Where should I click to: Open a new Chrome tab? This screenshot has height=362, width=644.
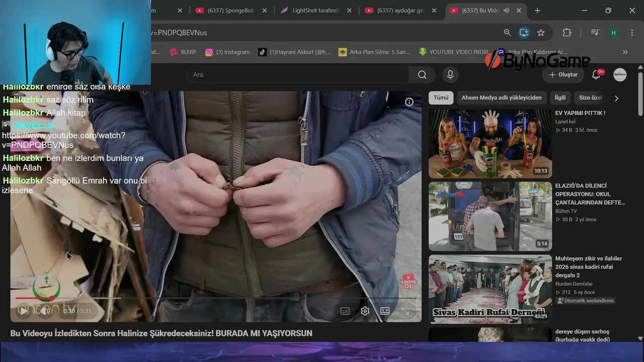click(537, 11)
